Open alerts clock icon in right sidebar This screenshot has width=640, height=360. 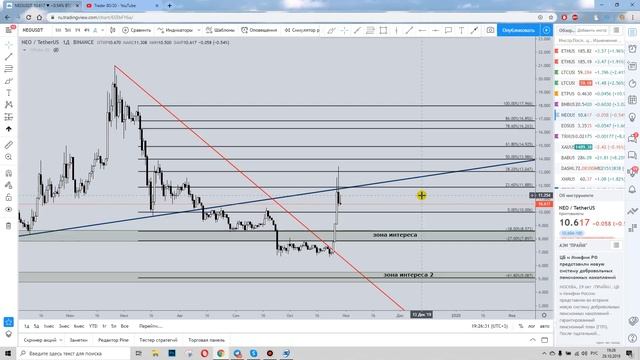632,49
